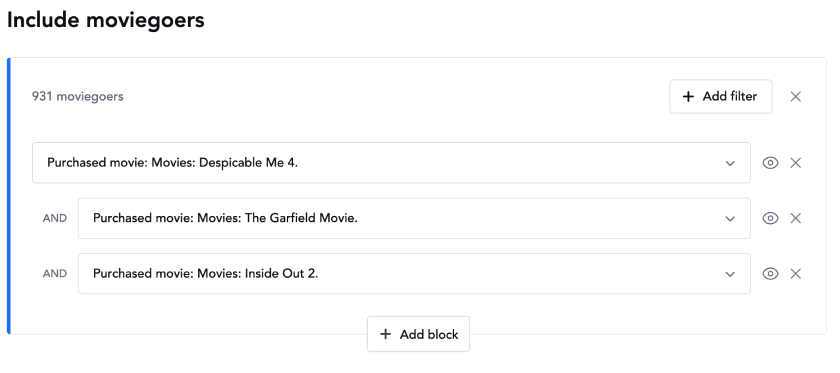Click the AND operator before Inside Out 2
The height and width of the screenshot is (373, 840).
coord(55,274)
